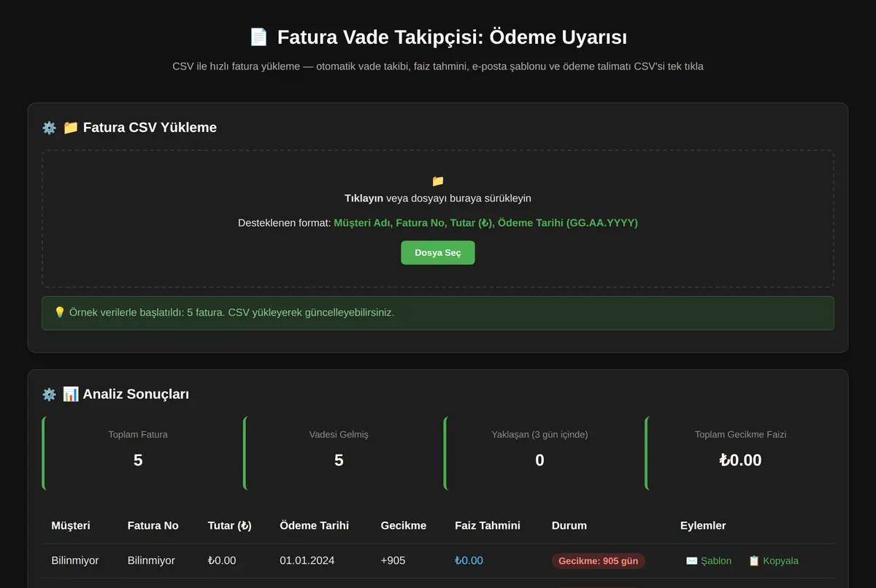Click the Gecikme: 905 gün status badge
The width and height of the screenshot is (876, 588).
(599, 561)
